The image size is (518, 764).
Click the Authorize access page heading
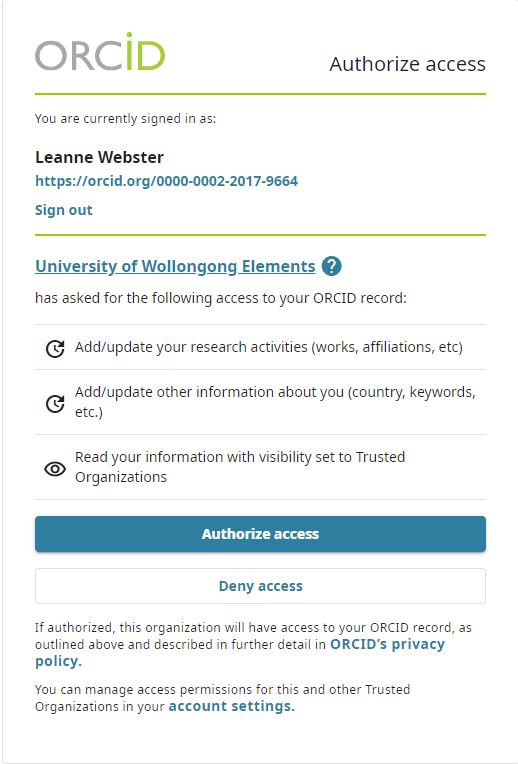tap(407, 64)
